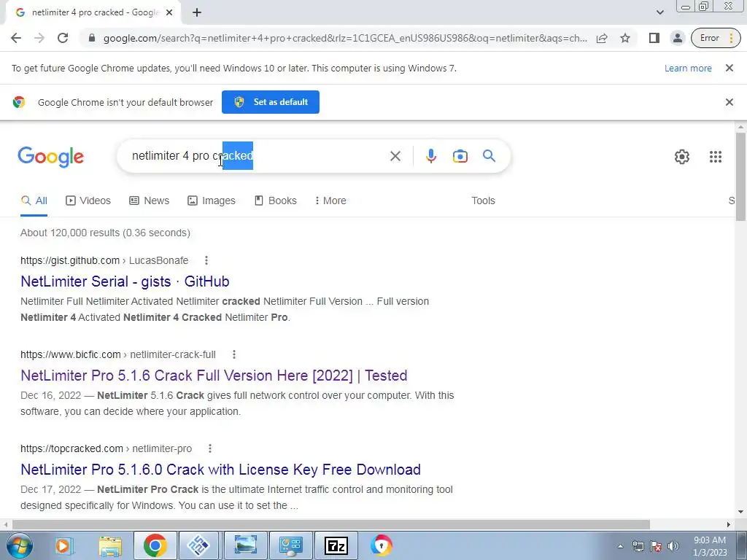Screen dimensions: 747x560
Task: Dismiss the Windows 7 update notice
Action: [x=729, y=68]
